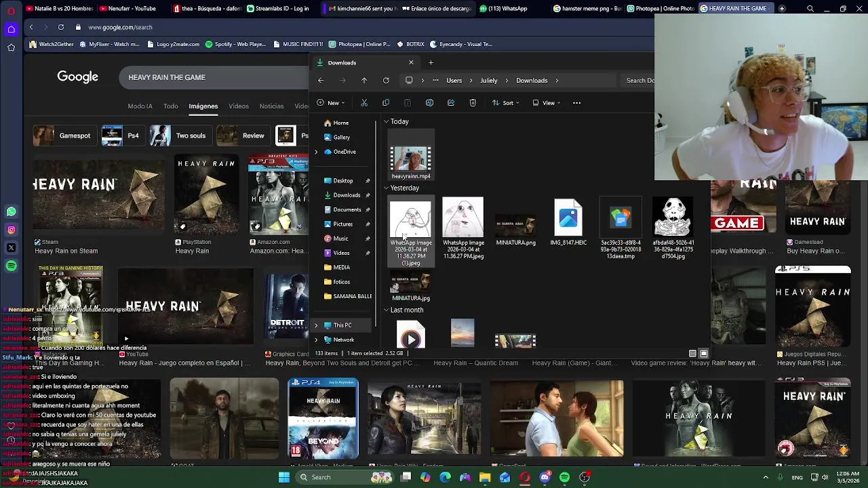Expand Network tree node
Viewport: 868px width, 488px height.
click(316, 340)
